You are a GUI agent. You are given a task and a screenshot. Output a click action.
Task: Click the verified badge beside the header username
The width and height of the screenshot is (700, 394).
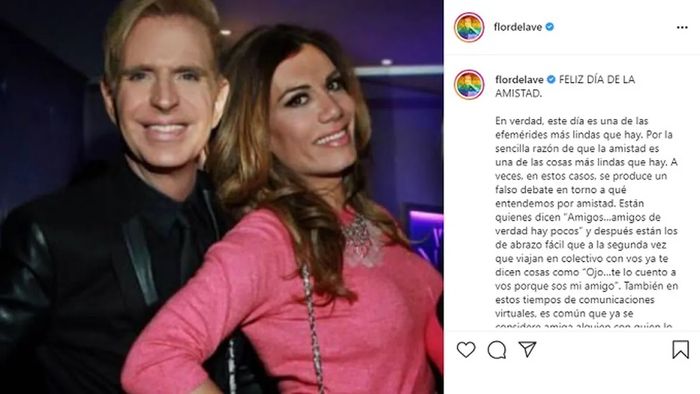point(550,27)
